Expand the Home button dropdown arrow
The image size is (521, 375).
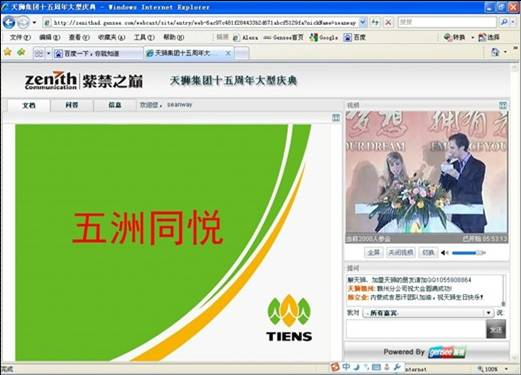[506, 52]
